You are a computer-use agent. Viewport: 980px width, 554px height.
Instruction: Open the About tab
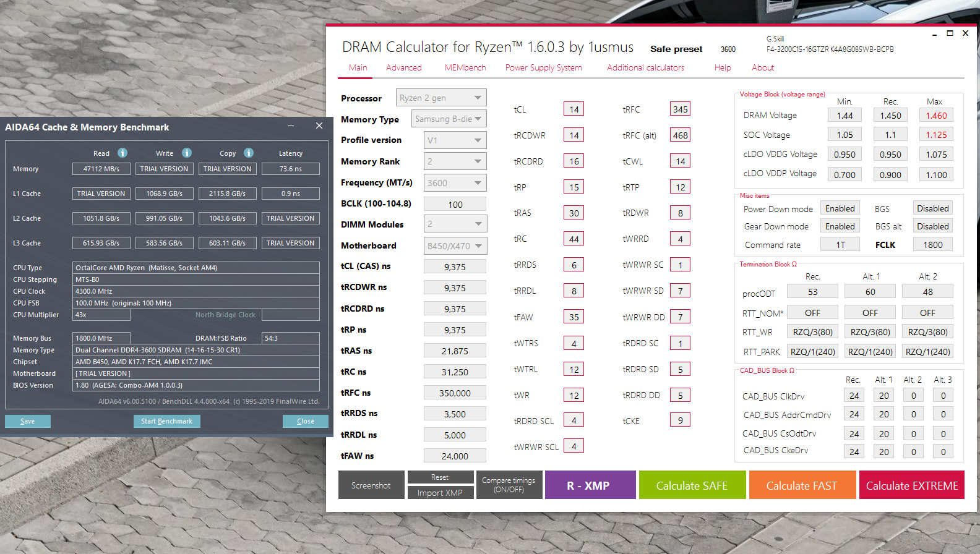pos(763,67)
